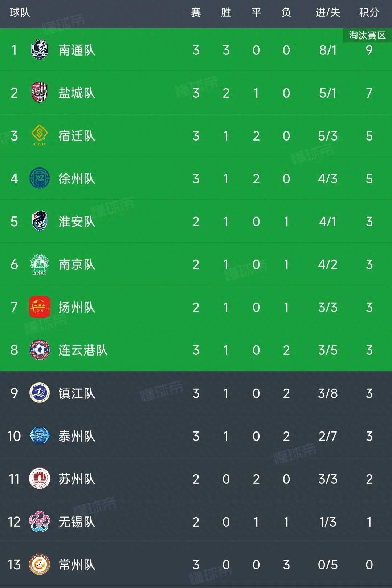
Task: Select the Suqian team yellow emblem
Action: click(40, 135)
